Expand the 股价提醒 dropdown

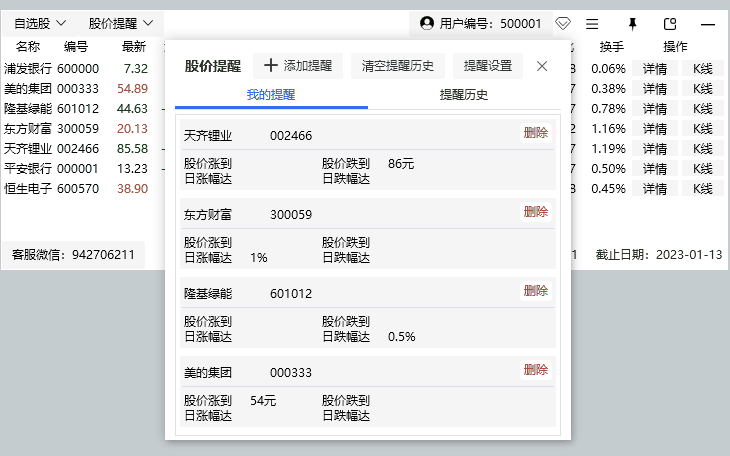(121, 23)
